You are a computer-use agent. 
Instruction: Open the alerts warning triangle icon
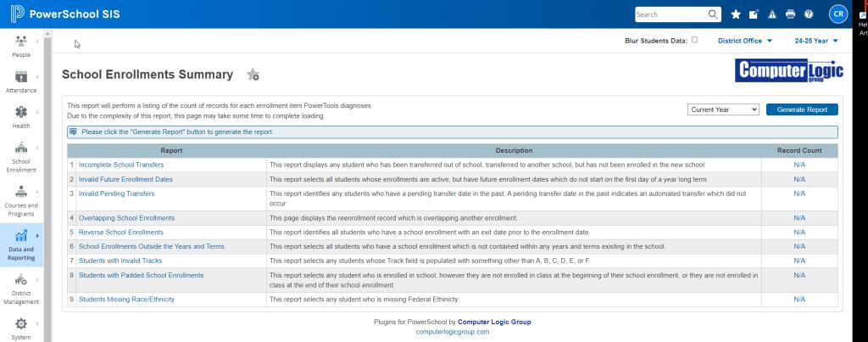click(772, 14)
